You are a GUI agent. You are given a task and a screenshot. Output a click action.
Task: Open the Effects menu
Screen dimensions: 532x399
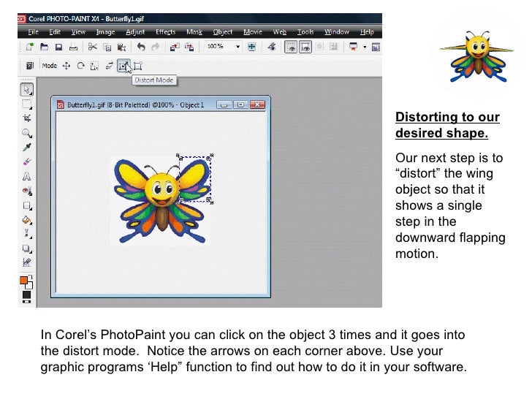(166, 32)
